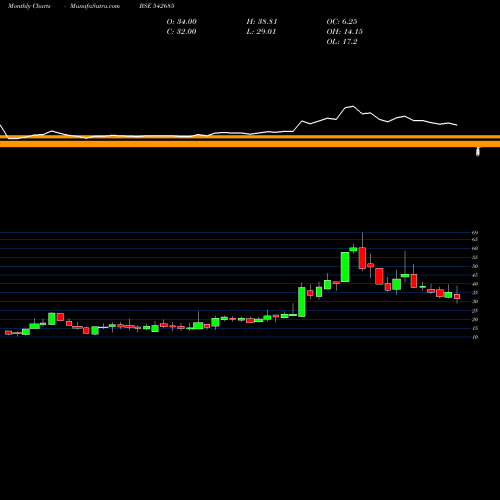Click the price axis label 25
Viewport: 500px width, 500px height.
(x=475, y=311)
